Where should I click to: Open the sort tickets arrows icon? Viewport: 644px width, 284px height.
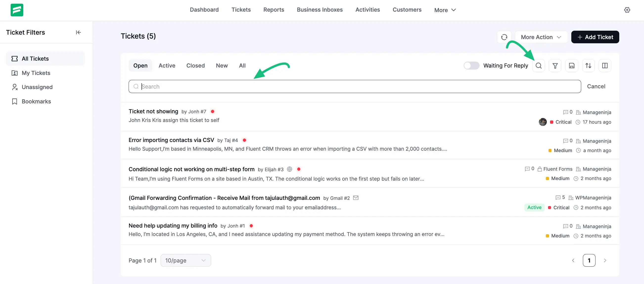588,66
